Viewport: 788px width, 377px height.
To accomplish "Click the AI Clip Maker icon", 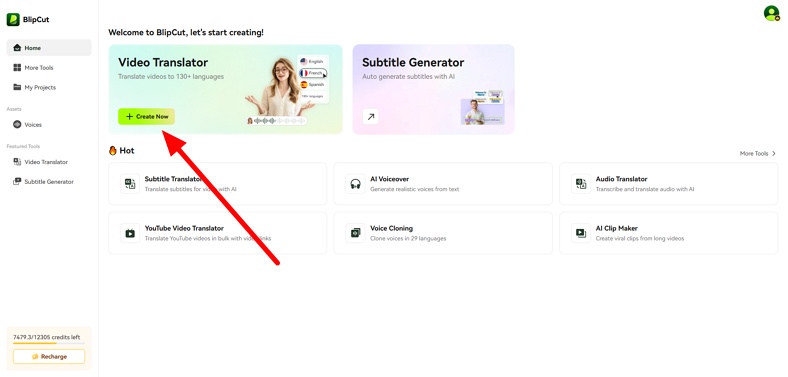I will tap(581, 233).
